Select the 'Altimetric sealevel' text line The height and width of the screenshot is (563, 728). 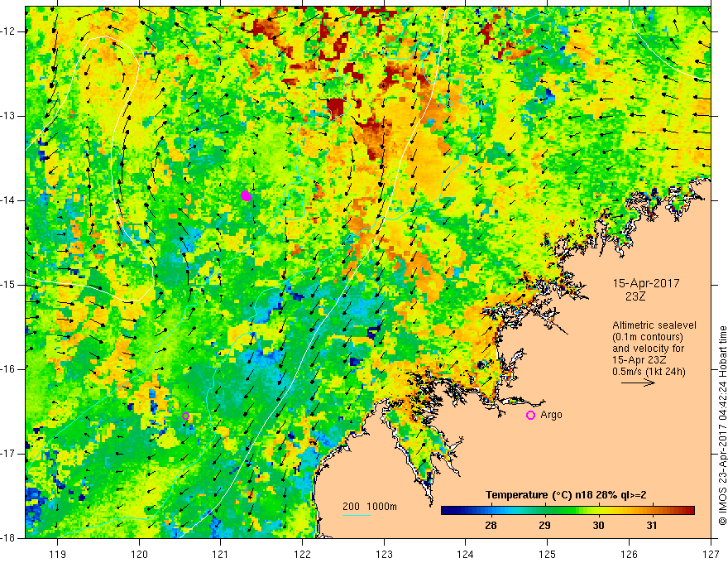pos(654,325)
